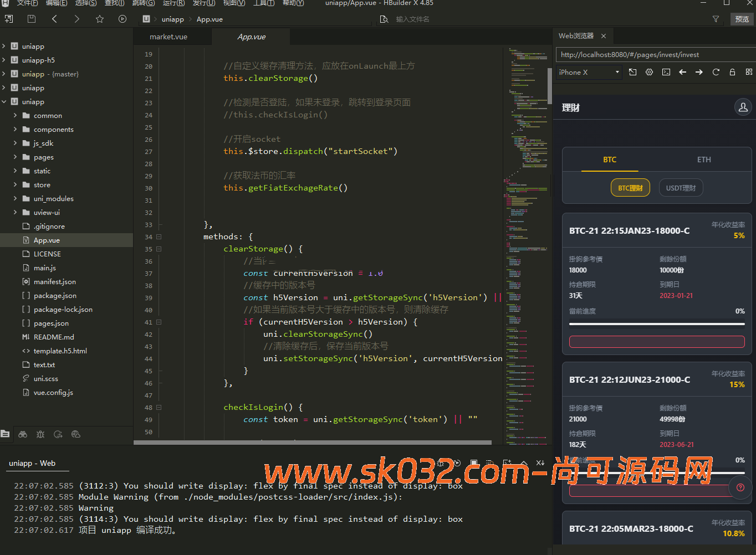Select the USDT理财 option

[x=681, y=188]
